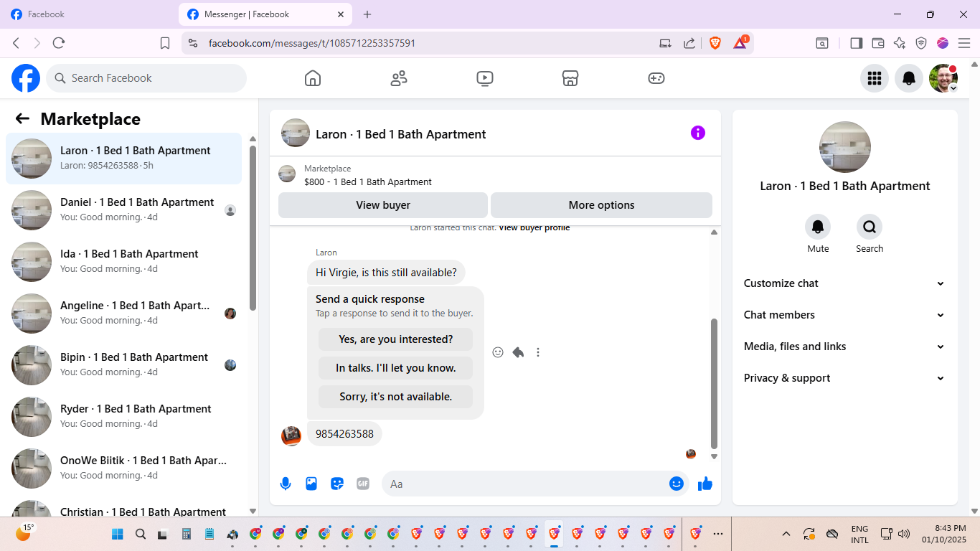Image resolution: width=980 pixels, height=551 pixels.
Task: Open Ida's 1 Bed 1 Bath conversation
Action: pyautogui.click(x=124, y=261)
